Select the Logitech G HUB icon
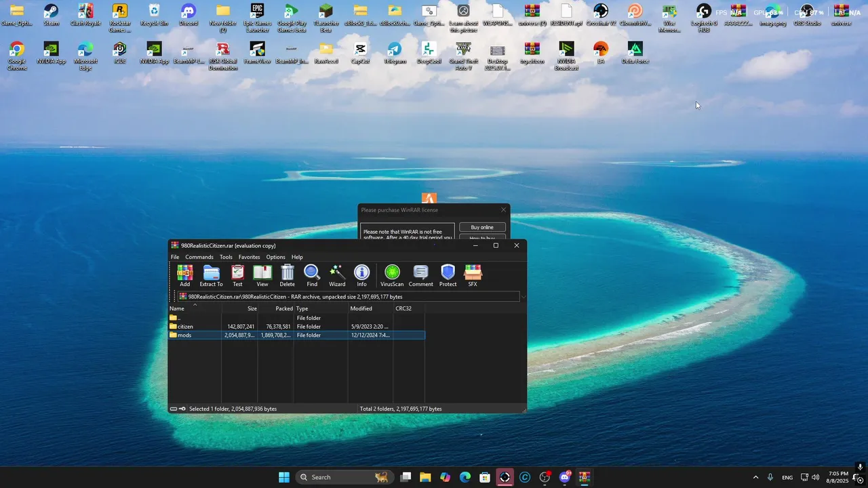The image size is (868, 488). coord(704,18)
